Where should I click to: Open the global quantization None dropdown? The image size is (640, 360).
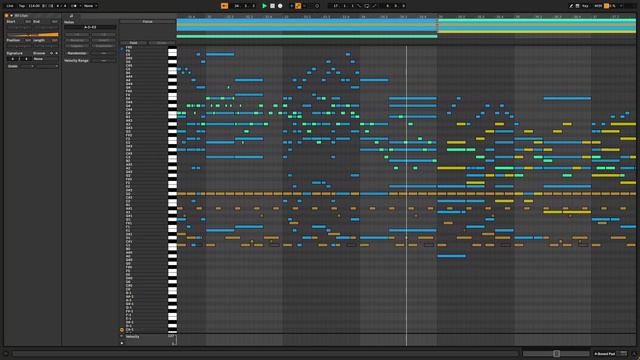pyautogui.click(x=90, y=6)
